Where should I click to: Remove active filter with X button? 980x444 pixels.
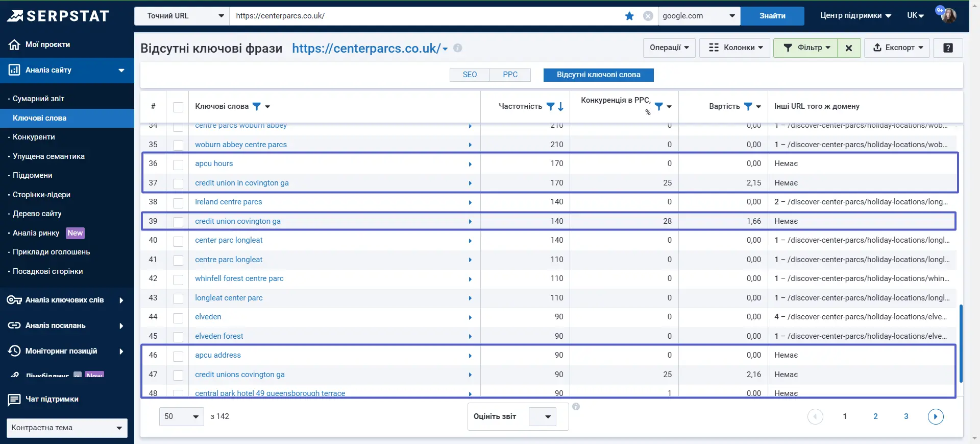point(849,48)
